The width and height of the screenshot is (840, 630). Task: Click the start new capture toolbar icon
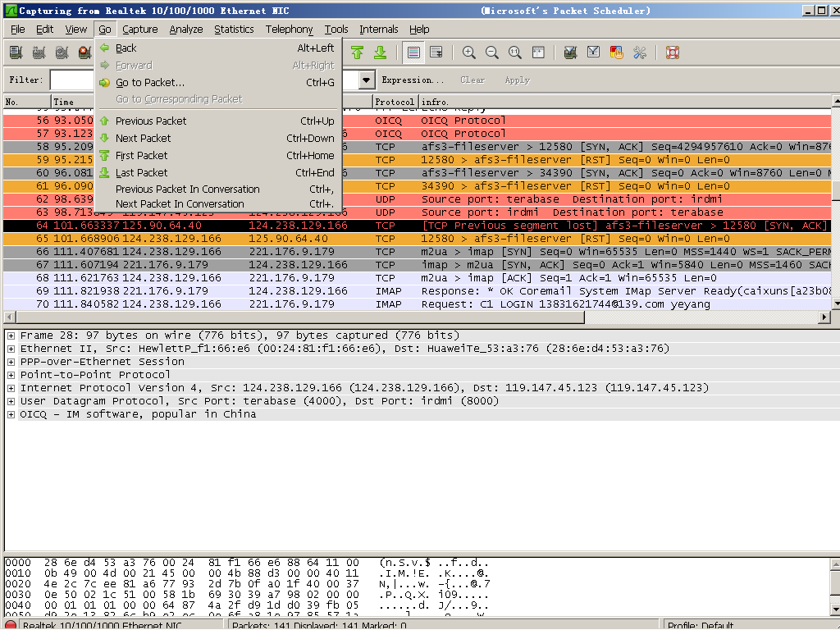tap(62, 52)
